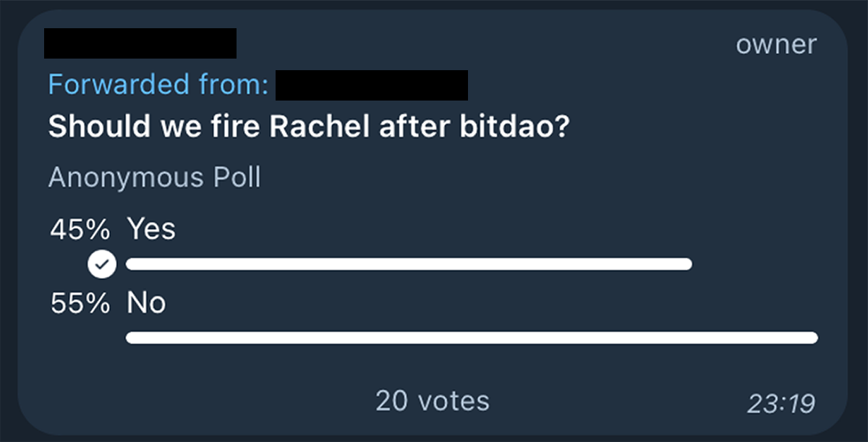The height and width of the screenshot is (442, 868).
Task: Click the Anonymous Poll label
Action: pyautogui.click(x=154, y=177)
